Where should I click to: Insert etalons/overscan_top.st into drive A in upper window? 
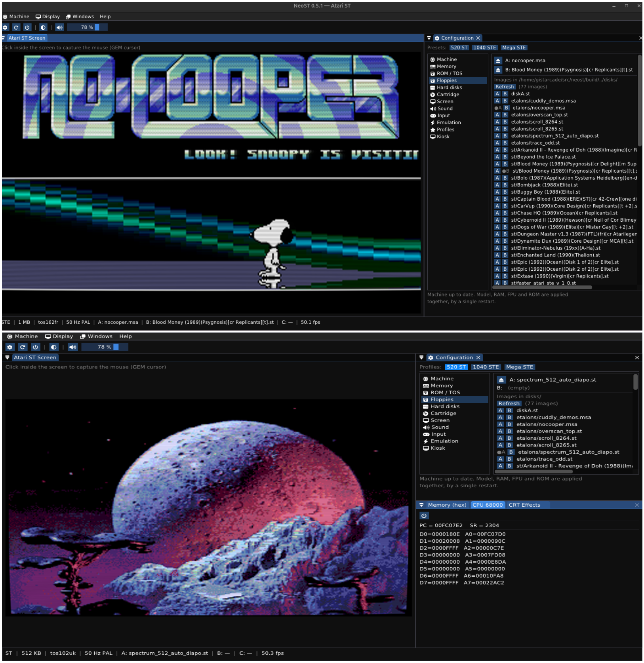pos(497,115)
